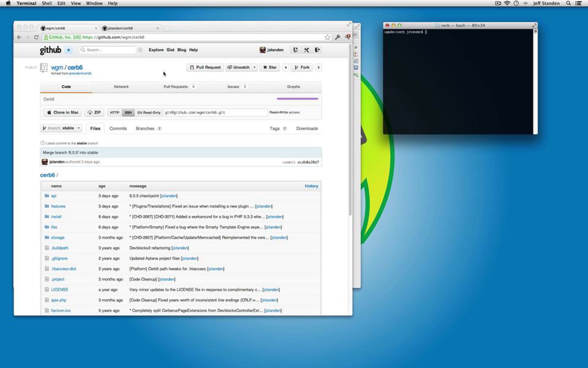Open GitHub notifications indicator icon

[x=69, y=50]
